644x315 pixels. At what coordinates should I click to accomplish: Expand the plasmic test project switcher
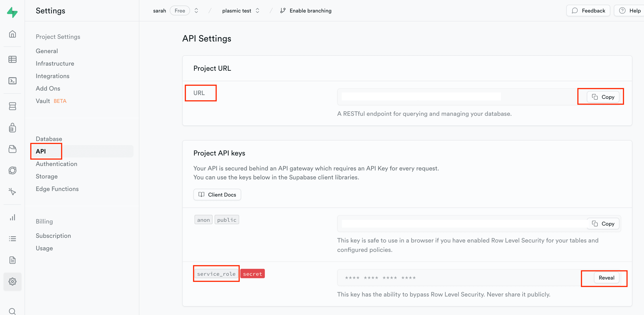point(257,10)
